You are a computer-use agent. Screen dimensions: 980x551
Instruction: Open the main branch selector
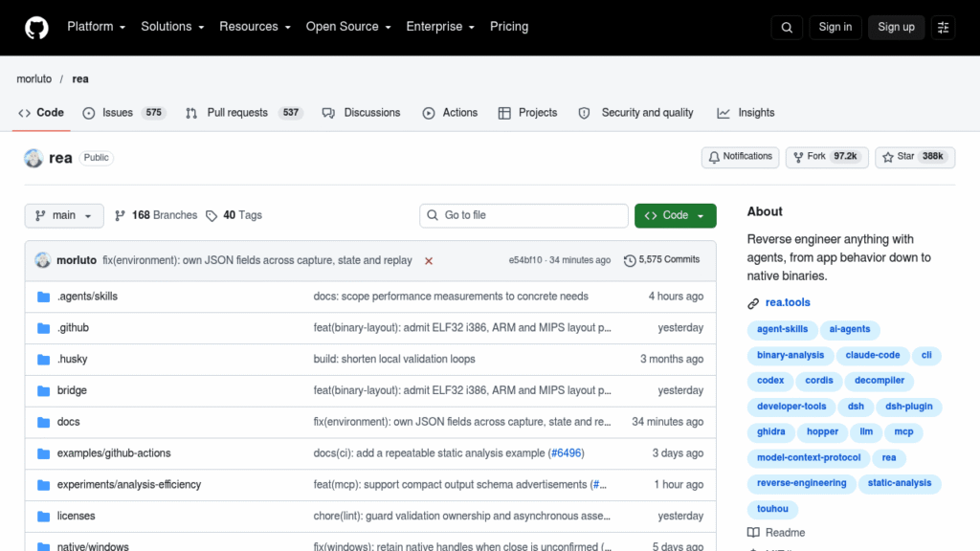coord(64,215)
